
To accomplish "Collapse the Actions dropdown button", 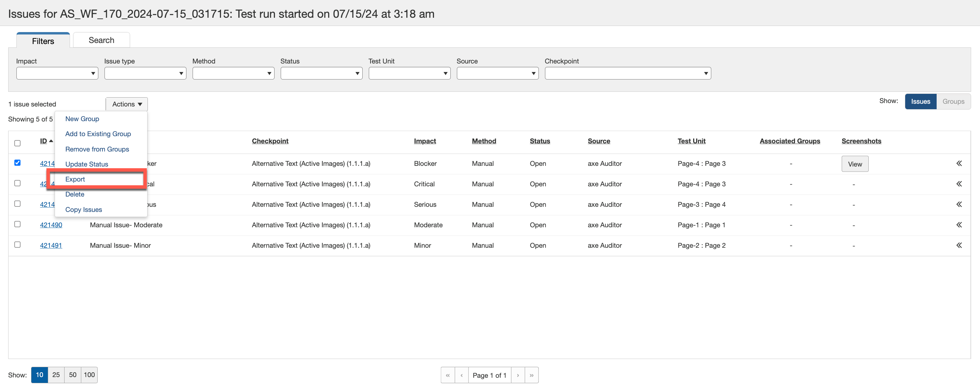I will (127, 104).
